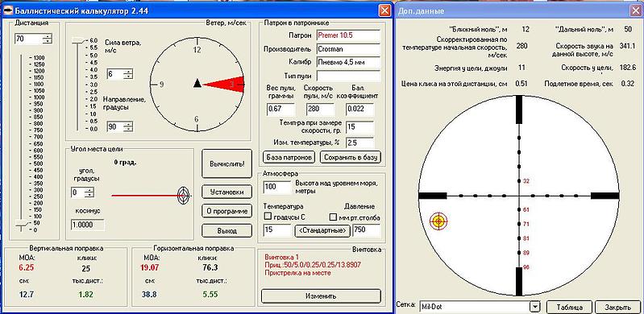
Task: Click the 'Бал. коэффициент' input field showing 0.022
Action: 359,109
